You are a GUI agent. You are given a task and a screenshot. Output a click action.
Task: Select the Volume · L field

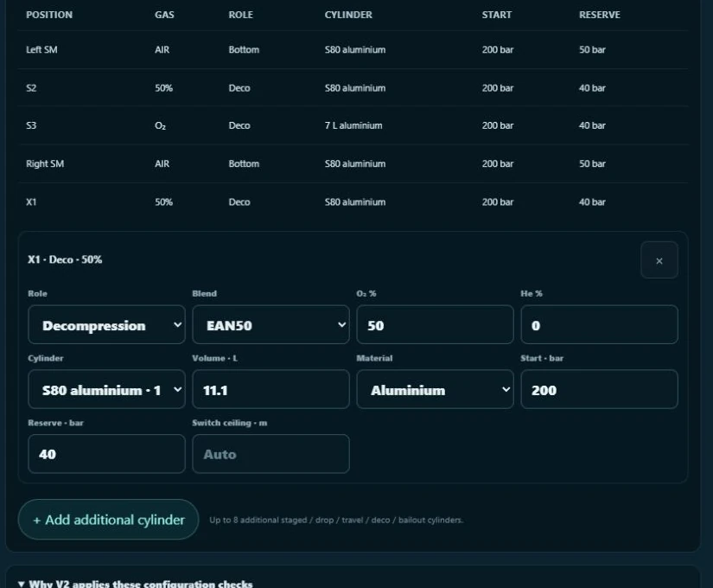point(271,390)
